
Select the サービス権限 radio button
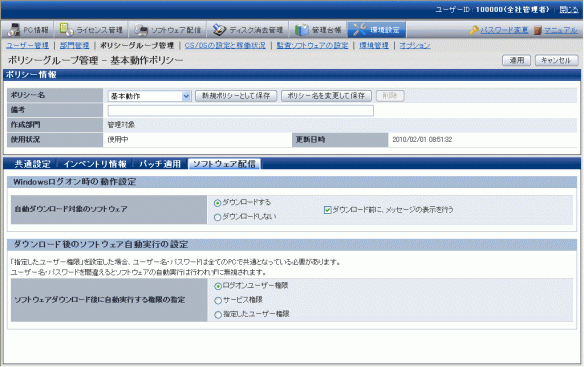click(x=218, y=300)
